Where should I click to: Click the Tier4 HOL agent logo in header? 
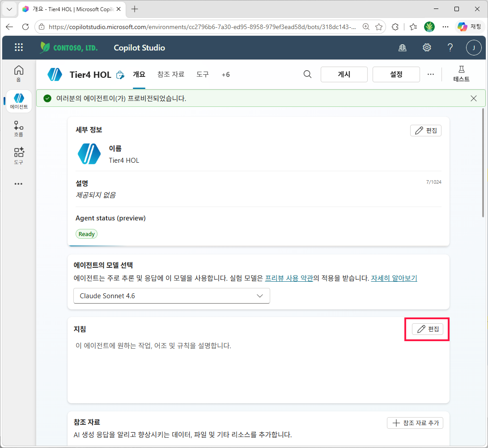tap(55, 75)
